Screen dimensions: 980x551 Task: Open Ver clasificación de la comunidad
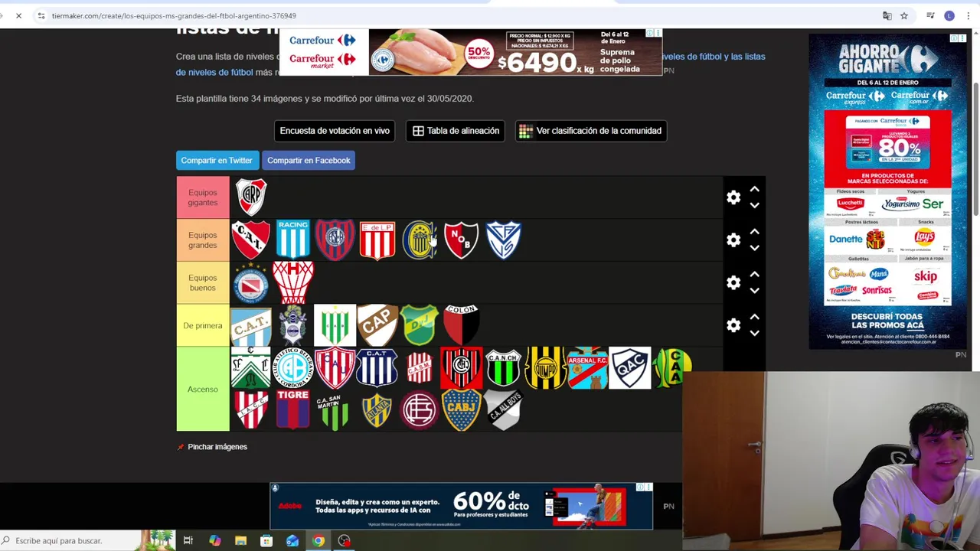(590, 131)
